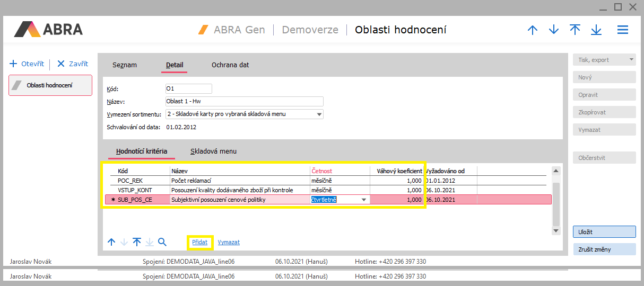
Task: Open the Vymezení sortimentu dropdown
Action: coord(319,114)
